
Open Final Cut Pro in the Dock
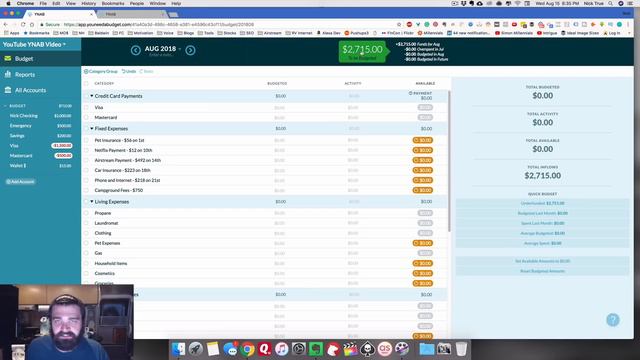350,349
